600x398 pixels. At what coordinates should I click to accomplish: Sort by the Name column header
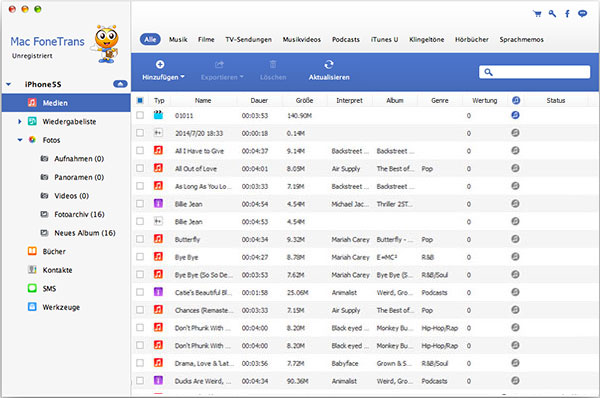click(x=203, y=100)
